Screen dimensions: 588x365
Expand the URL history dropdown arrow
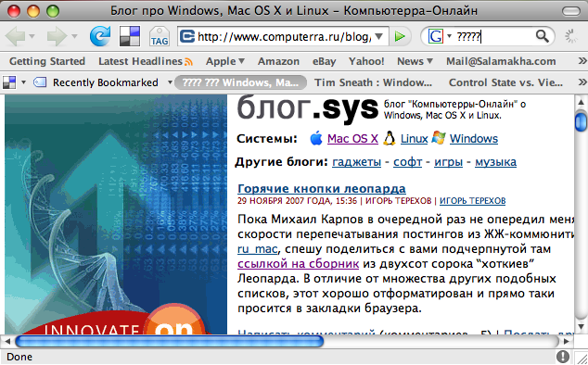[x=379, y=36]
